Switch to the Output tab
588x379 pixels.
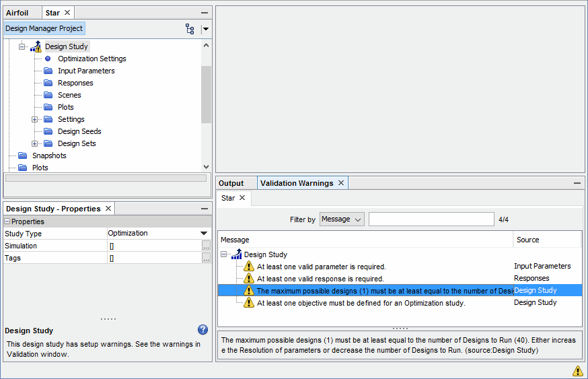point(231,183)
